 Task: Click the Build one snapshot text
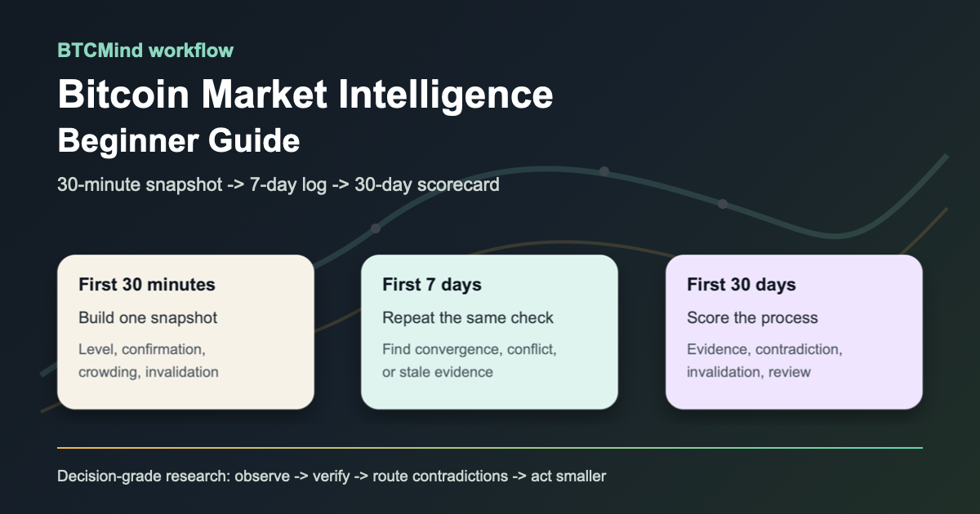pyautogui.click(x=148, y=317)
